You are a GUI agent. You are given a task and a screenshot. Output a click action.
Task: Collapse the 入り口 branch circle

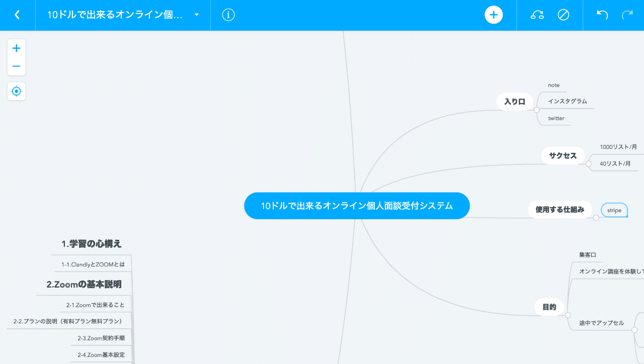click(x=536, y=110)
